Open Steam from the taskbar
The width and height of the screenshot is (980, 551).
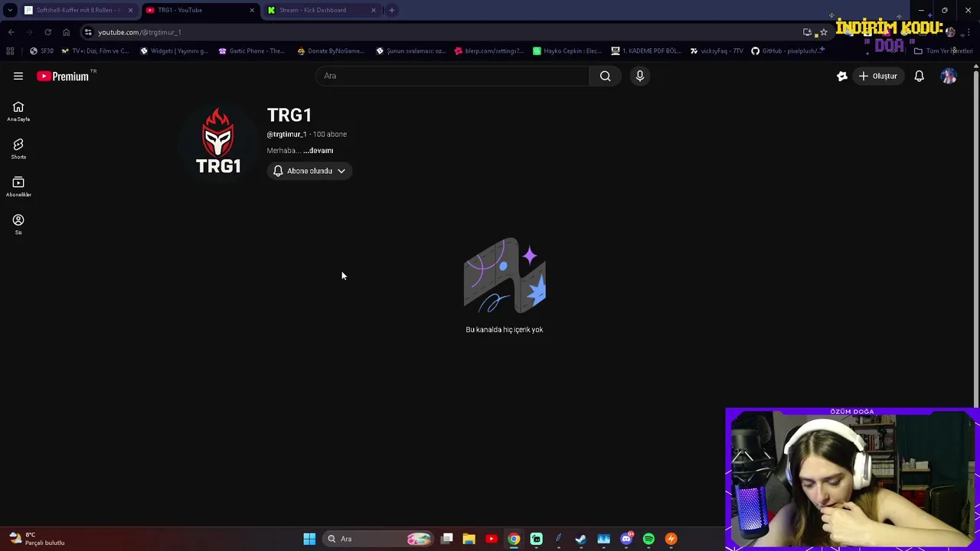click(581, 539)
